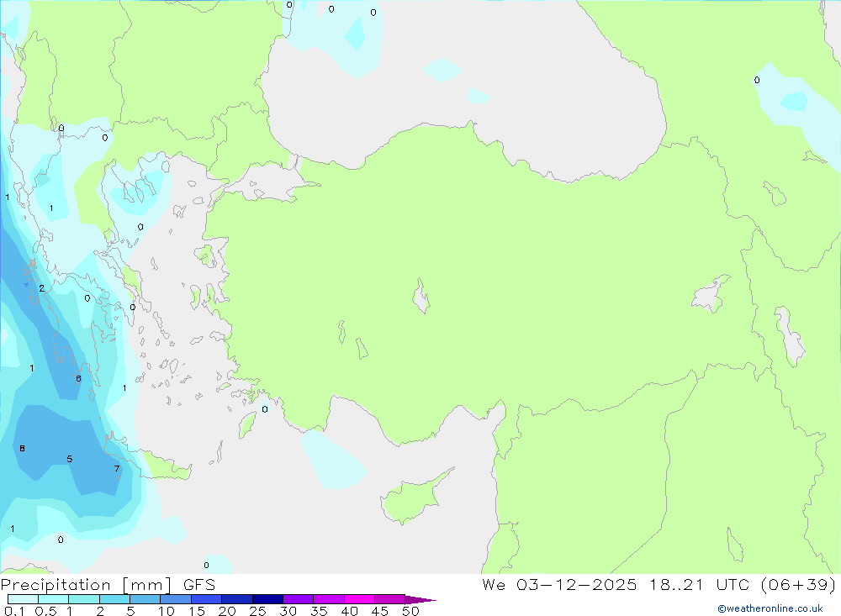Click the legend label '45'
Screen dimensions: 841x616
tap(380, 611)
